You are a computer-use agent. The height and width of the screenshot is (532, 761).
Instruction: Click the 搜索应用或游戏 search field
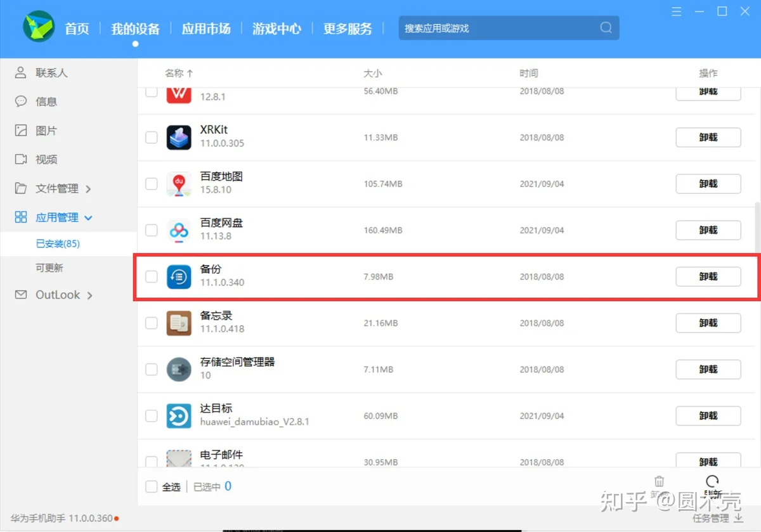[x=509, y=28]
